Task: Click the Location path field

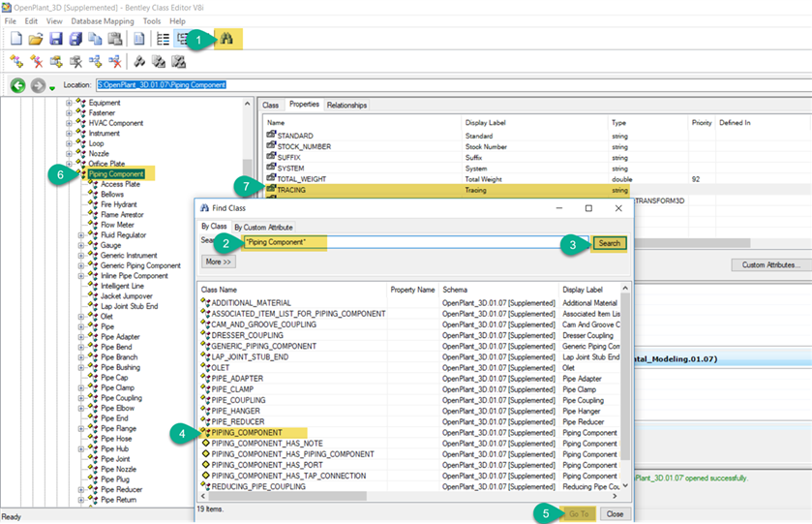Action: click(x=454, y=85)
